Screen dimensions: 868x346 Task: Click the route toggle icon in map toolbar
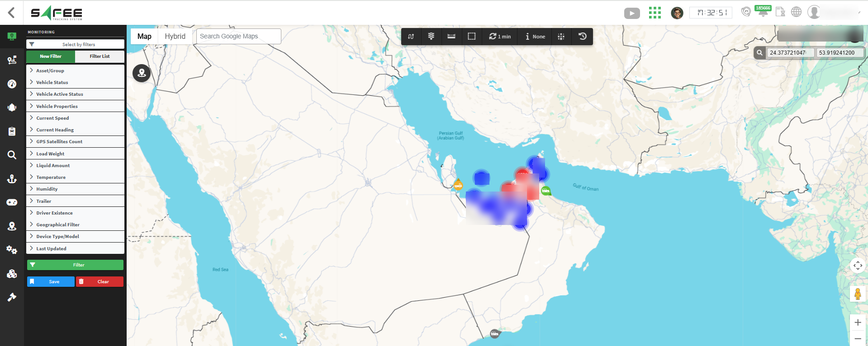(411, 37)
